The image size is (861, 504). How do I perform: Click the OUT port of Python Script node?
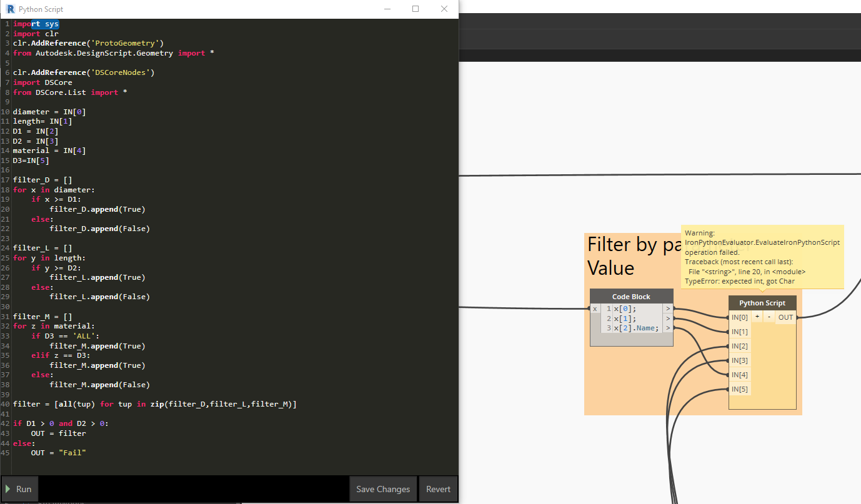[785, 317]
